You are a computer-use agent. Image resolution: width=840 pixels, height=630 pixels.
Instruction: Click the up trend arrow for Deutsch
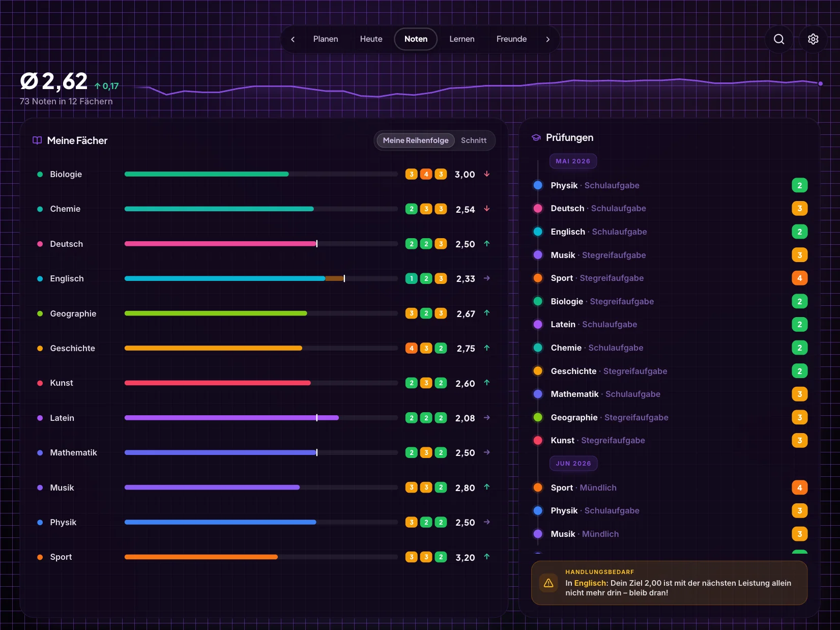[x=487, y=244]
